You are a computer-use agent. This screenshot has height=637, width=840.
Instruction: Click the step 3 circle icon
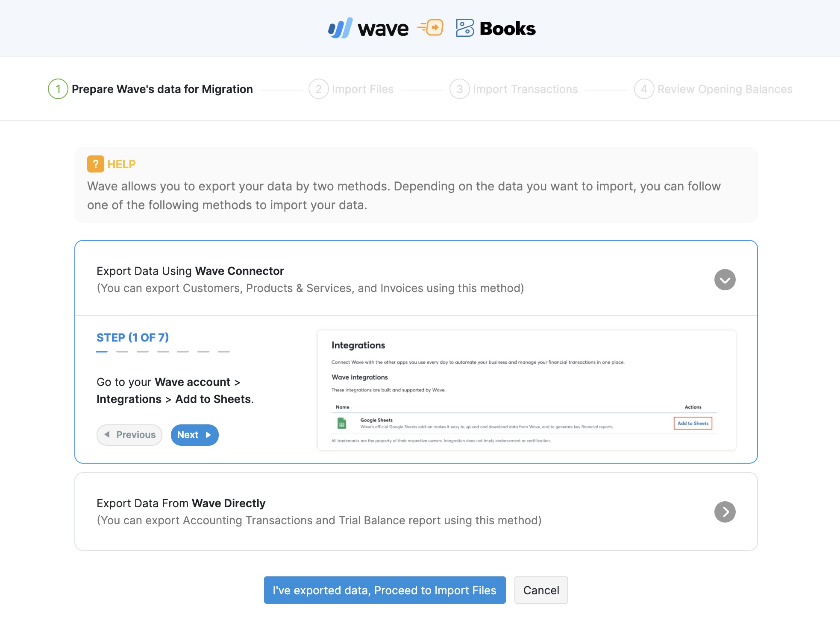point(459,89)
